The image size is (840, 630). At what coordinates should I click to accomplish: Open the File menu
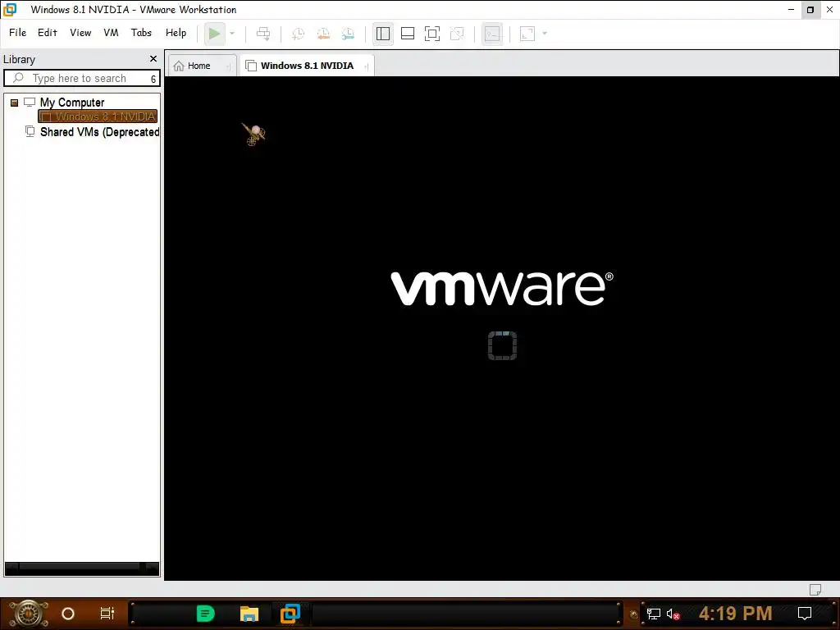[x=18, y=33]
